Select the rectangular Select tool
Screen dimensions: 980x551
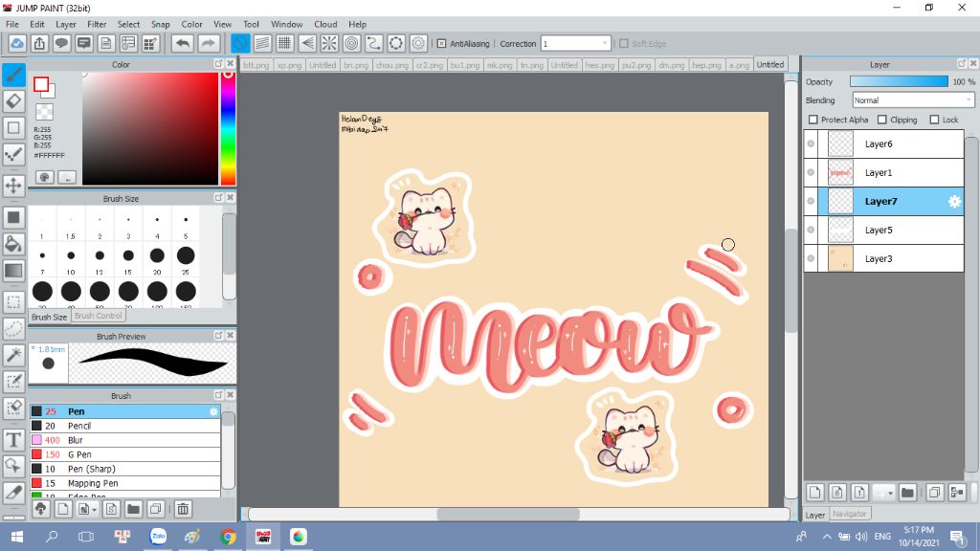click(13, 302)
